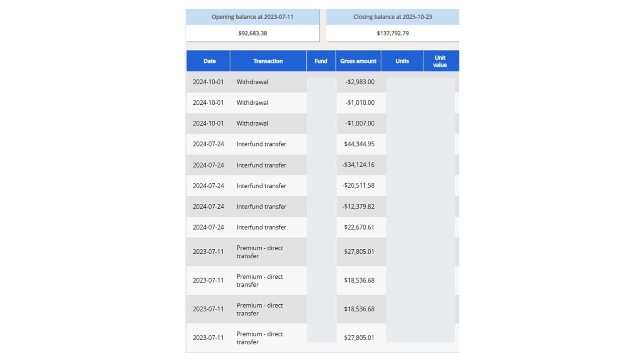The image size is (644, 362).
Task: Select the $92,683.38 opening balance amount
Action: click(253, 33)
